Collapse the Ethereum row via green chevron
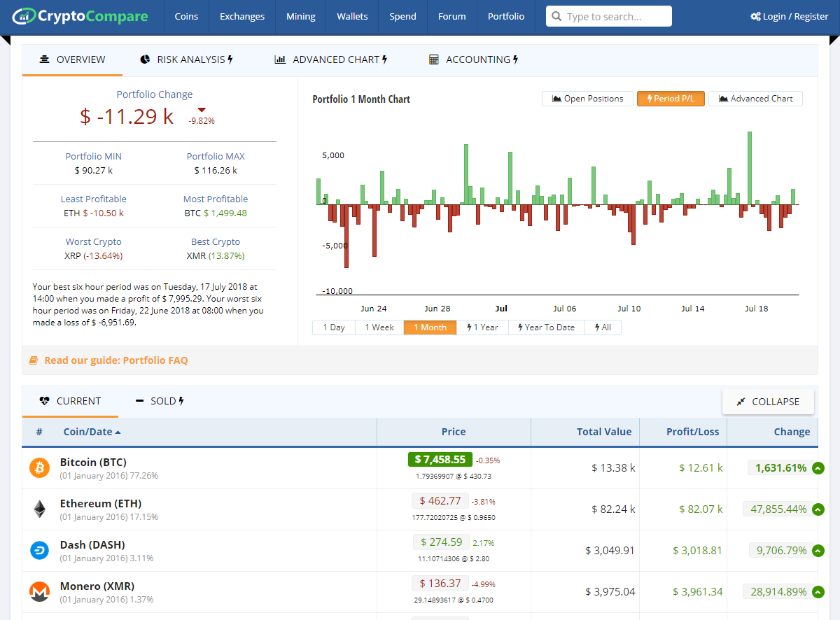The image size is (840, 620). 818,509
